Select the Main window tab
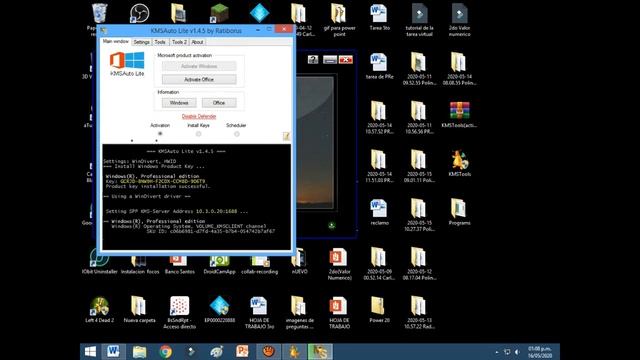 (x=116, y=42)
